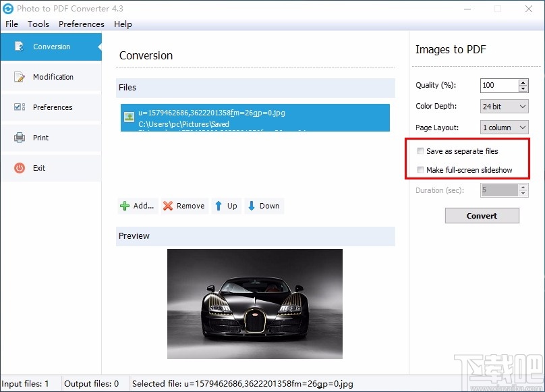Viewport: 545px width, 392px height.
Task: Click the blue Down arrow icon
Action: (251, 206)
